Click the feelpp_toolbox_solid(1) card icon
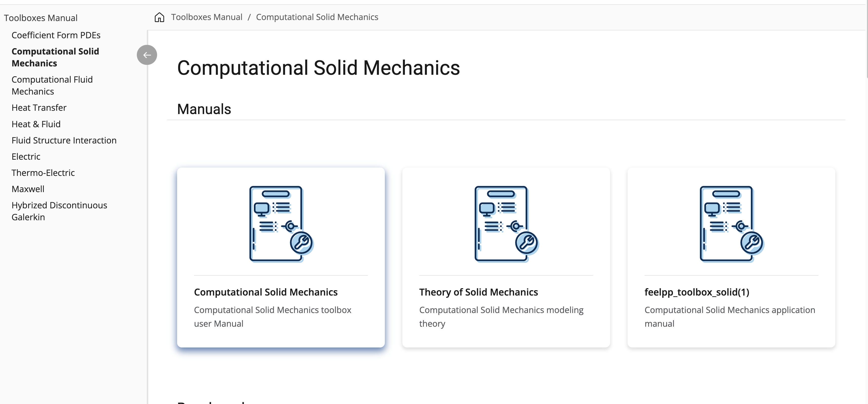The height and width of the screenshot is (404, 868). point(731,224)
